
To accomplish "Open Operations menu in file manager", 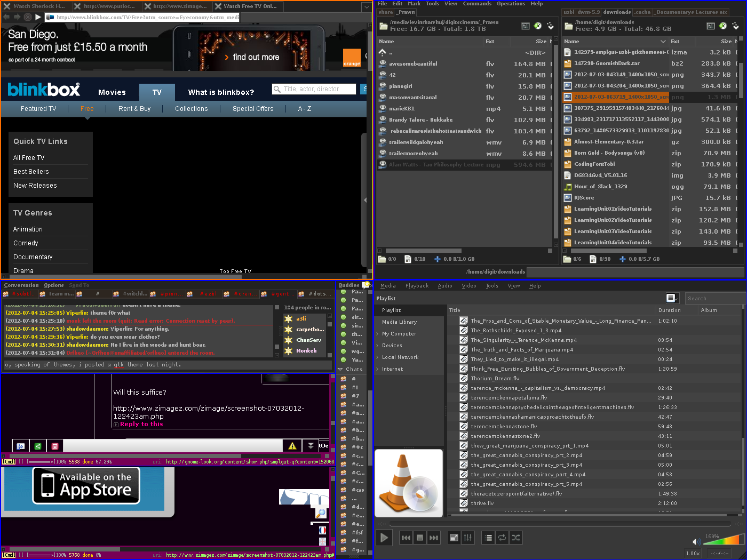I will 511,4.
